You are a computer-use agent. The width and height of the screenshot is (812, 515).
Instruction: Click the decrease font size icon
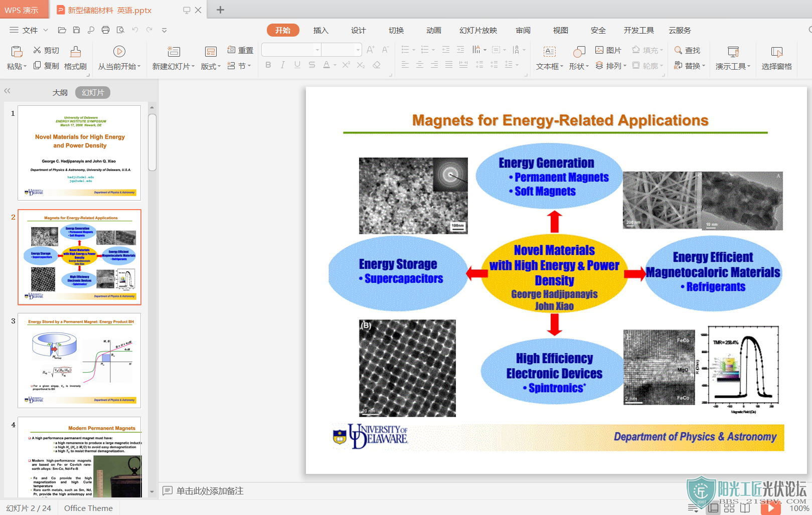pyautogui.click(x=385, y=49)
